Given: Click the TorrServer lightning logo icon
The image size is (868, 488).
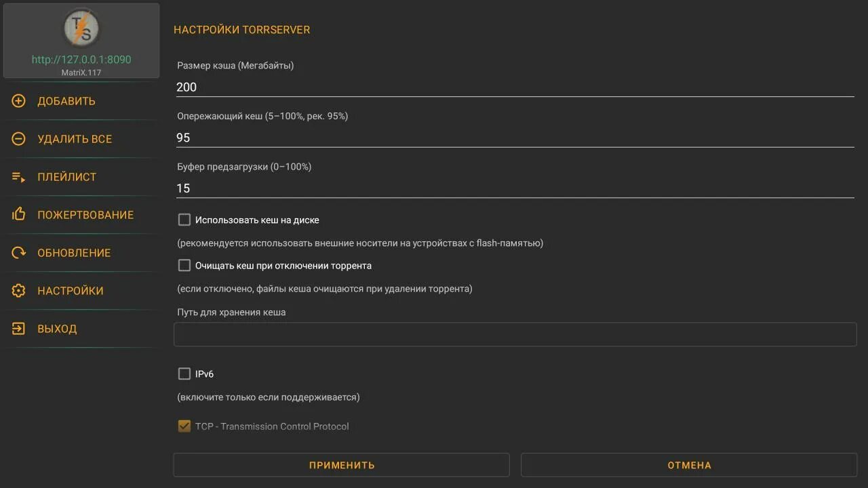Looking at the screenshot, I should [x=81, y=28].
